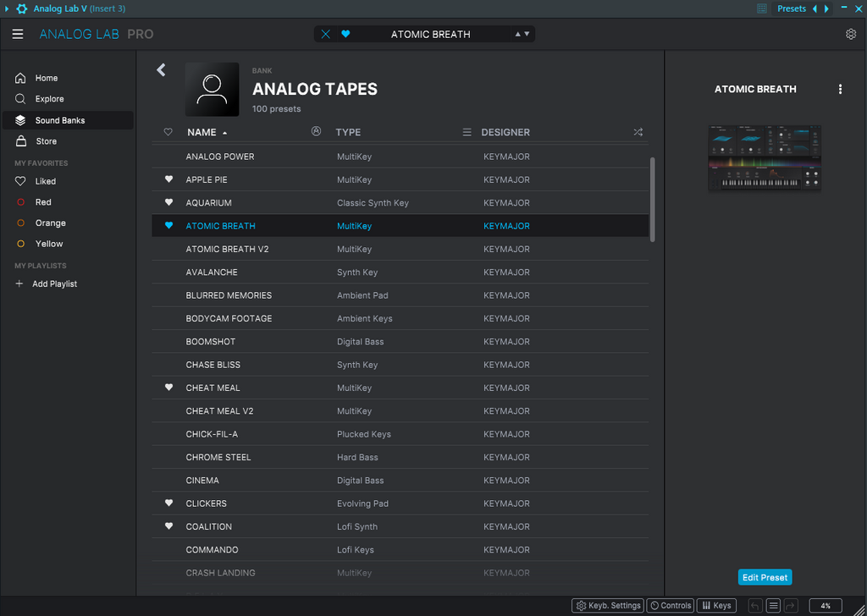Unlike the APPLE PIE preset heart
Image resolution: width=867 pixels, height=616 pixels.
tap(168, 179)
